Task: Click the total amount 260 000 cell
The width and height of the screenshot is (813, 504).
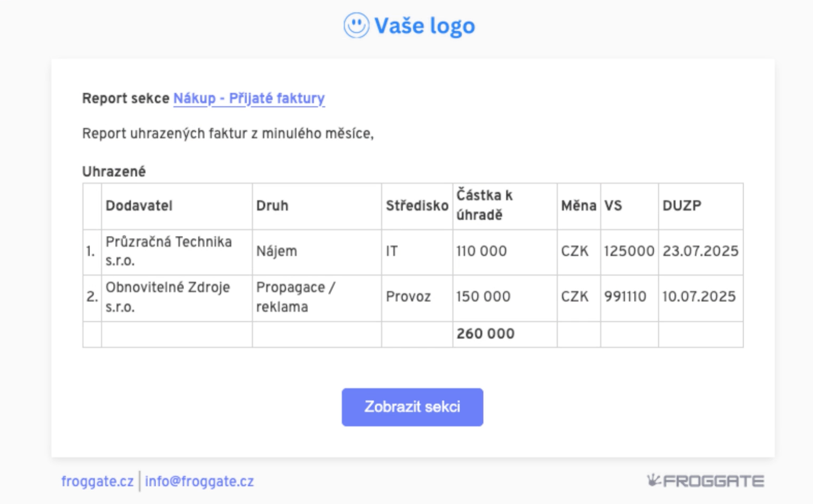Action: pyautogui.click(x=485, y=334)
